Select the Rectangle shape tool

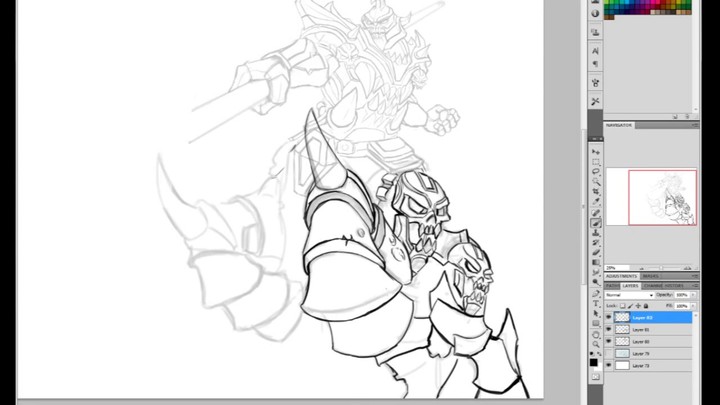(596, 323)
